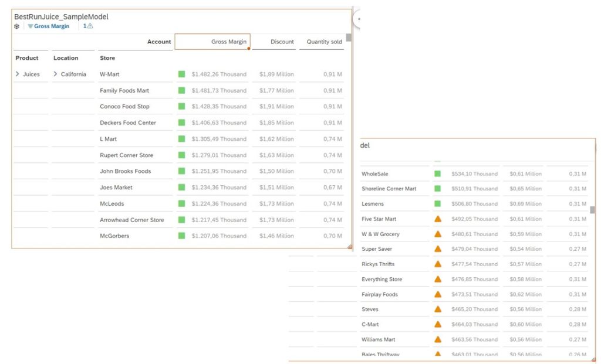Screen dimensions: 601x364
Task: Toggle the warning indicator on Rickys Thrifts row
Action: 437,264
